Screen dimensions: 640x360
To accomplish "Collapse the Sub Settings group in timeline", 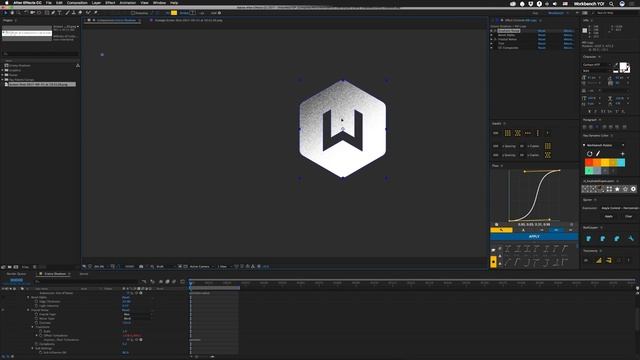I will tap(32, 348).
